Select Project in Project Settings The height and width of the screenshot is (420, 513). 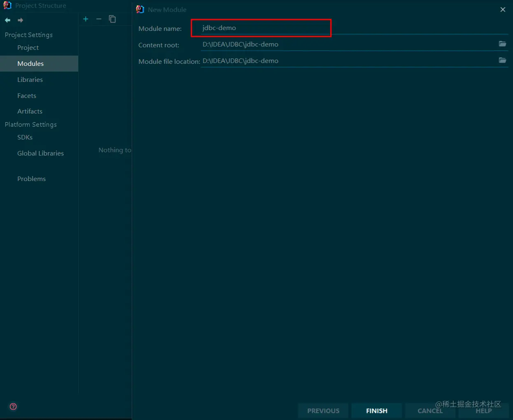pyautogui.click(x=28, y=48)
